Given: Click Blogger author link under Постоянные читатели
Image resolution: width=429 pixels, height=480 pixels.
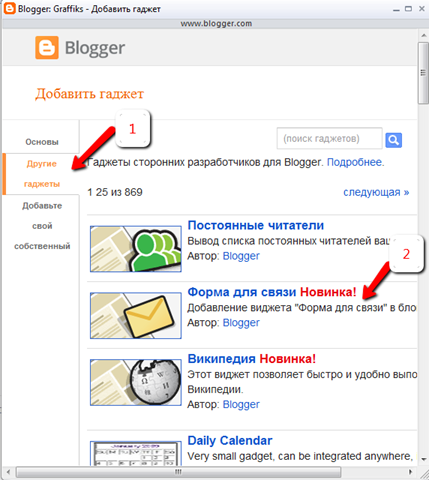Looking at the screenshot, I should click(241, 256).
